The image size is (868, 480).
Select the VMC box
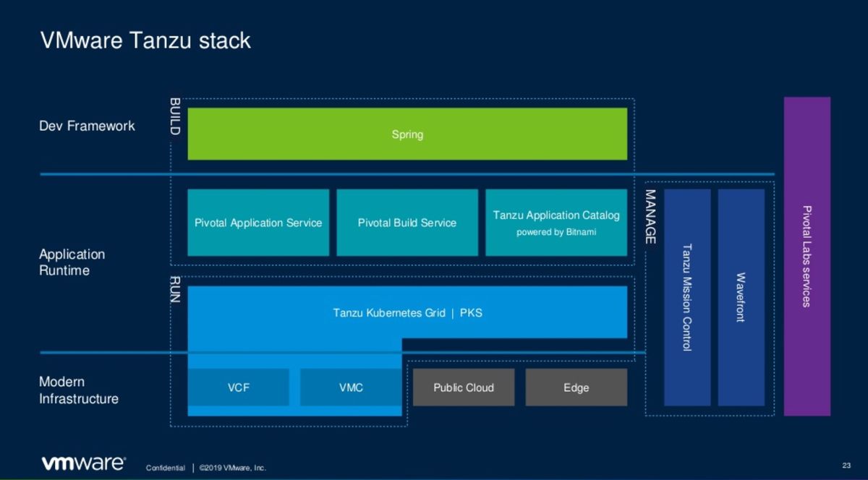point(351,387)
